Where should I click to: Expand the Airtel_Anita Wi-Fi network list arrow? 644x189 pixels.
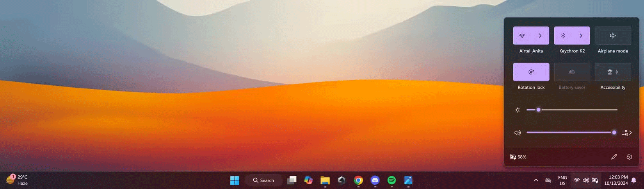[x=540, y=36]
